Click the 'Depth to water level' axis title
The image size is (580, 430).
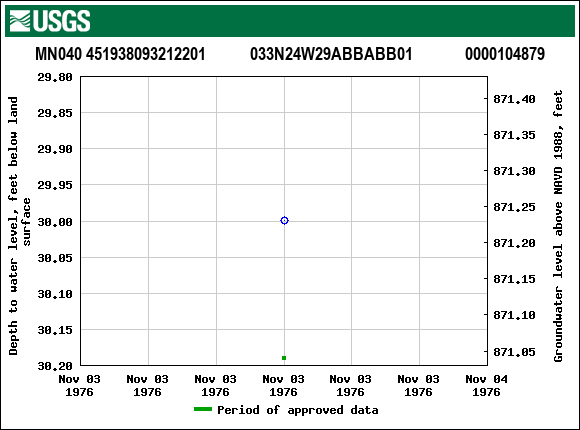(19, 226)
